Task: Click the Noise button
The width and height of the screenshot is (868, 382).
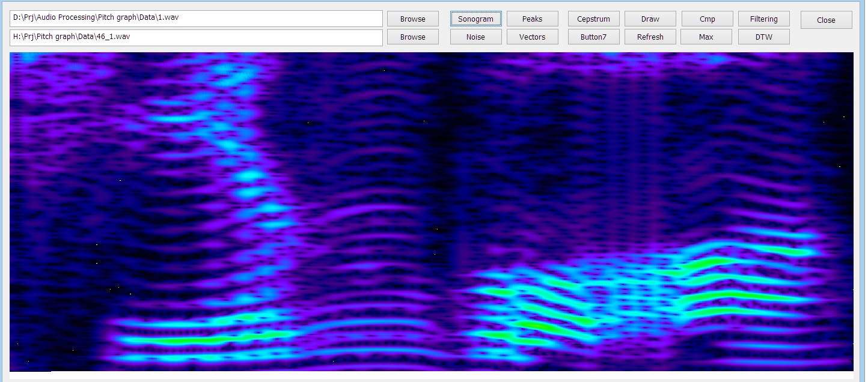Action: pos(475,37)
